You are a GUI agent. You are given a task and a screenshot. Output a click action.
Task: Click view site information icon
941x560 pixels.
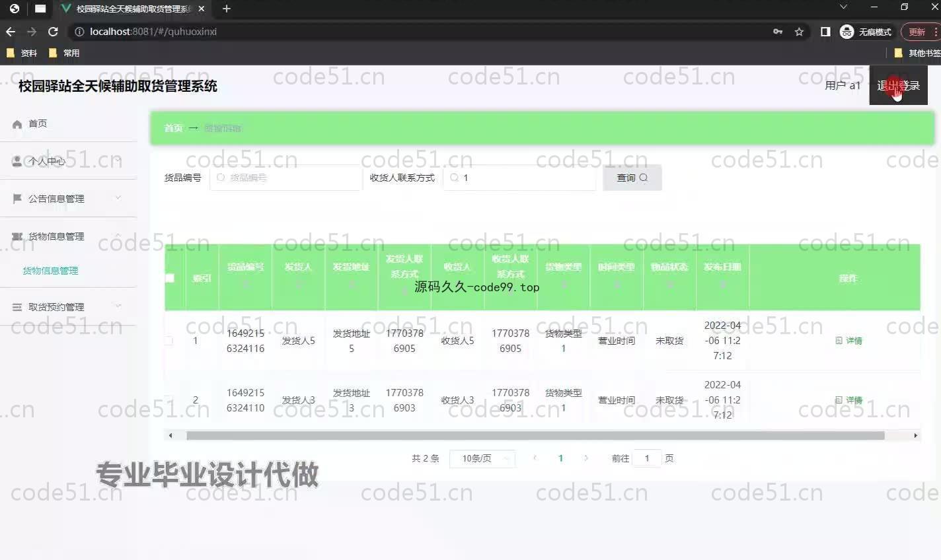click(79, 32)
